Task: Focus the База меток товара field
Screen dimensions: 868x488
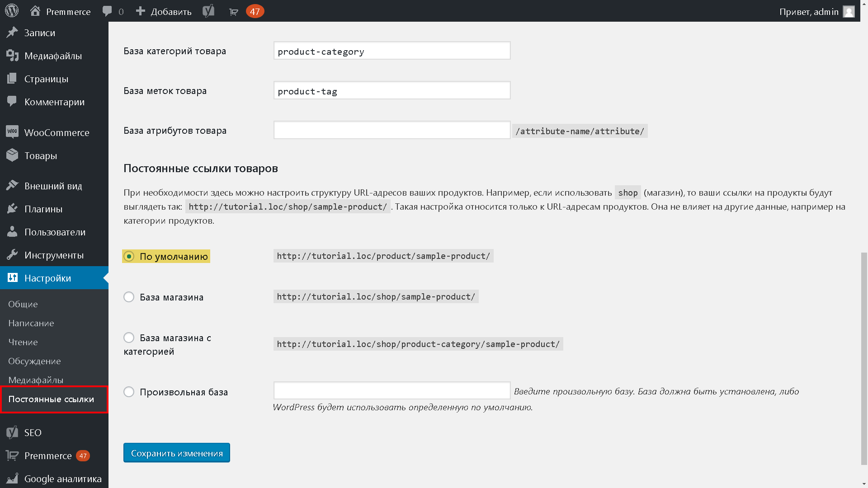Action: [x=392, y=90]
